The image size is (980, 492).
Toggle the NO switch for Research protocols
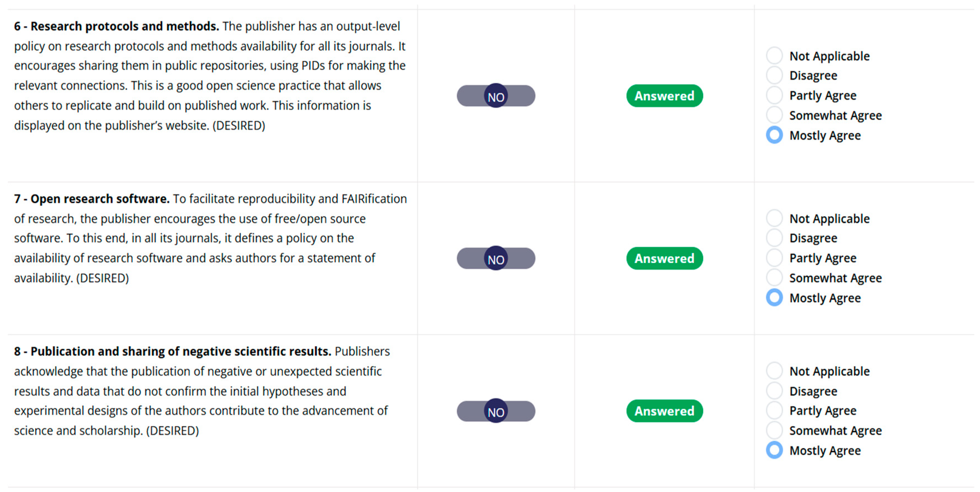(496, 96)
